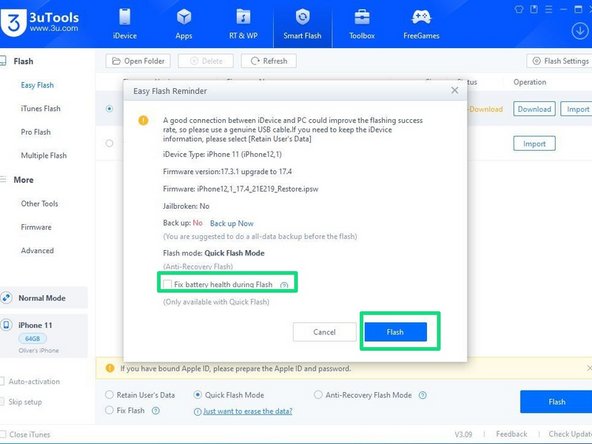Select the first firmware row radio button
The height and width of the screenshot is (444, 592).
(x=109, y=109)
